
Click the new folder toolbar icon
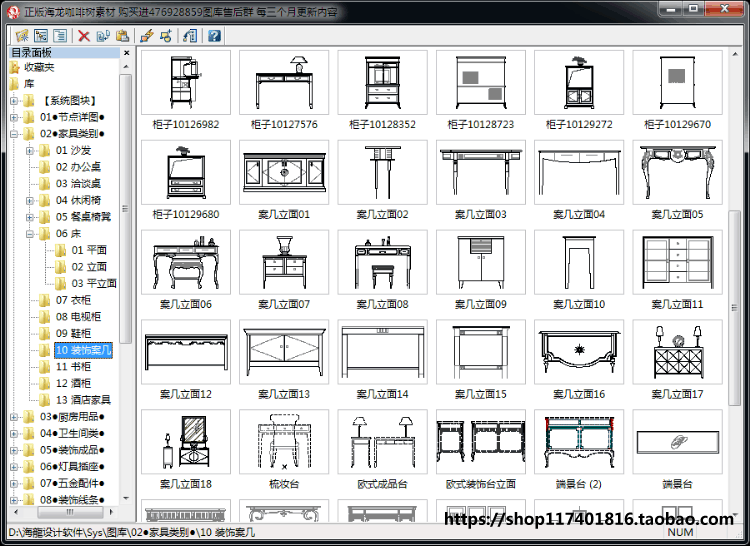coord(22,35)
